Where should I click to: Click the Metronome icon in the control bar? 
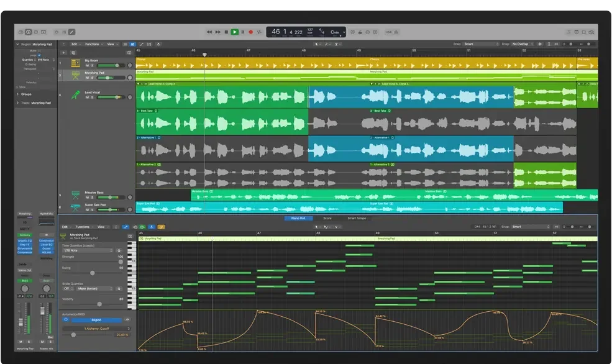[360, 32]
